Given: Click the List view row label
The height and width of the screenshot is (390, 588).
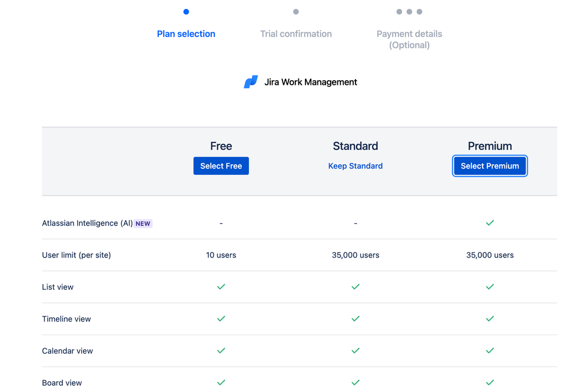Looking at the screenshot, I should click(x=58, y=287).
